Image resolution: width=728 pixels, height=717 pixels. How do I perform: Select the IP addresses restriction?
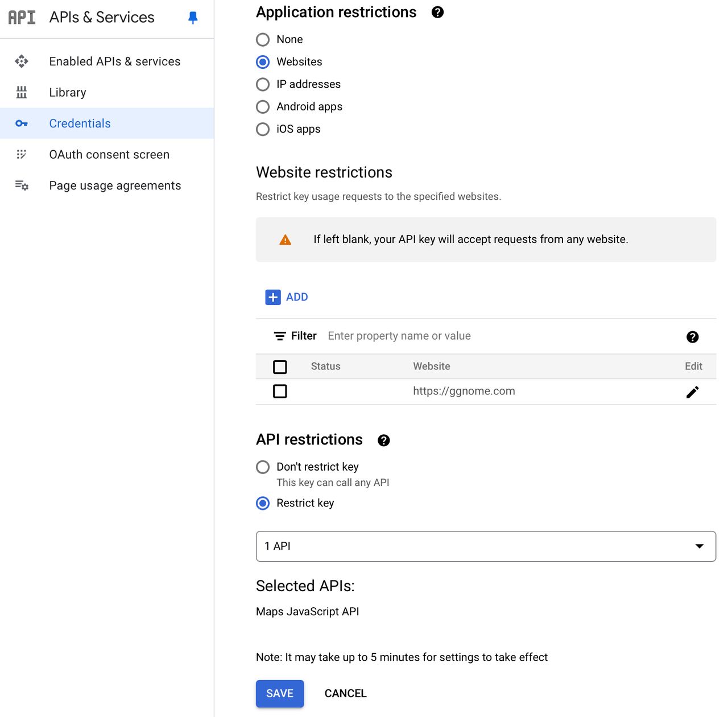[x=262, y=84]
